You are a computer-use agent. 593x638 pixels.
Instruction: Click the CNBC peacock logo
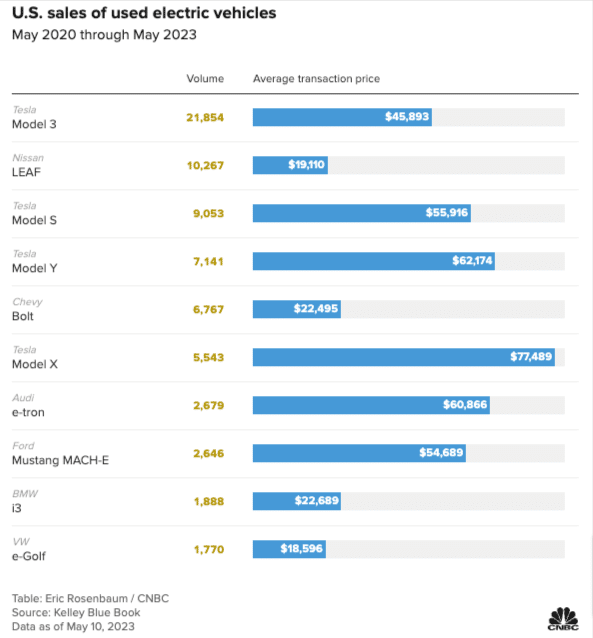tap(563, 618)
